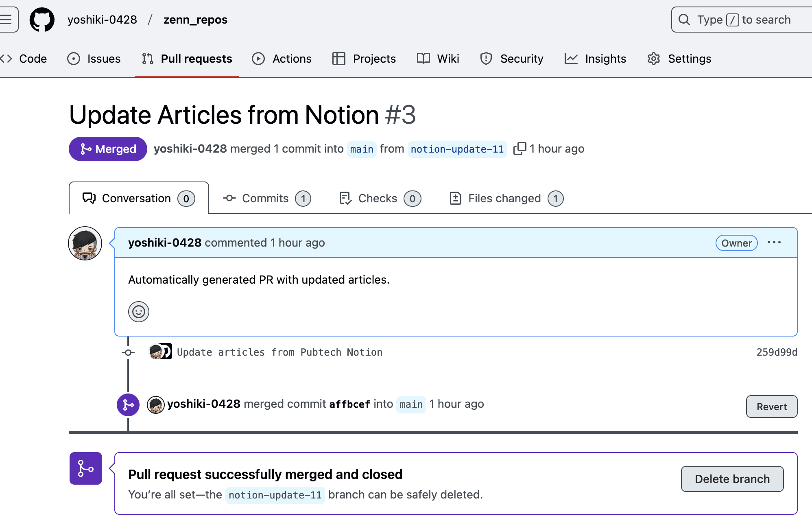Open the Files changed tab
The image size is (812, 529).
click(x=504, y=198)
